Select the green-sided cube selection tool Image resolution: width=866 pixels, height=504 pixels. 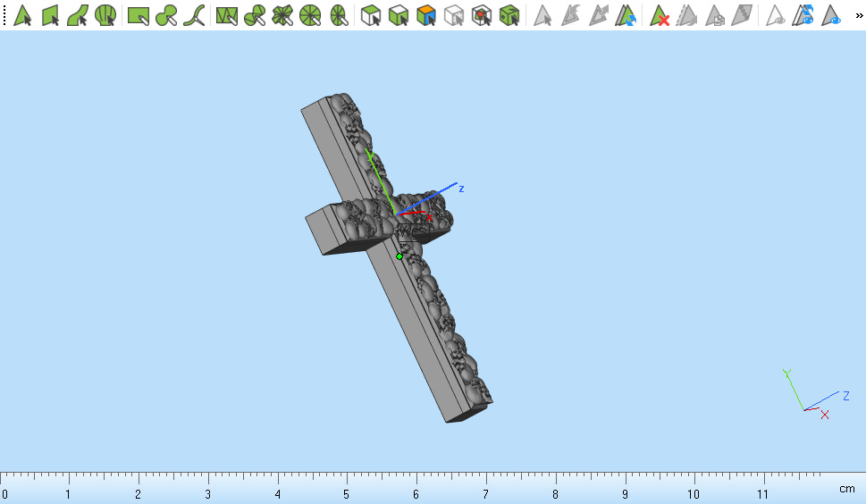(x=399, y=15)
